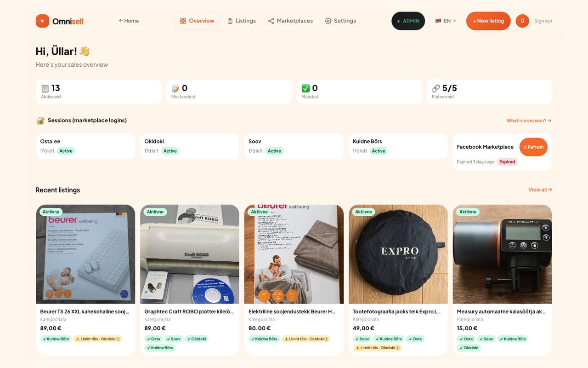Open the Expro photo tent thumbnail

398,254
